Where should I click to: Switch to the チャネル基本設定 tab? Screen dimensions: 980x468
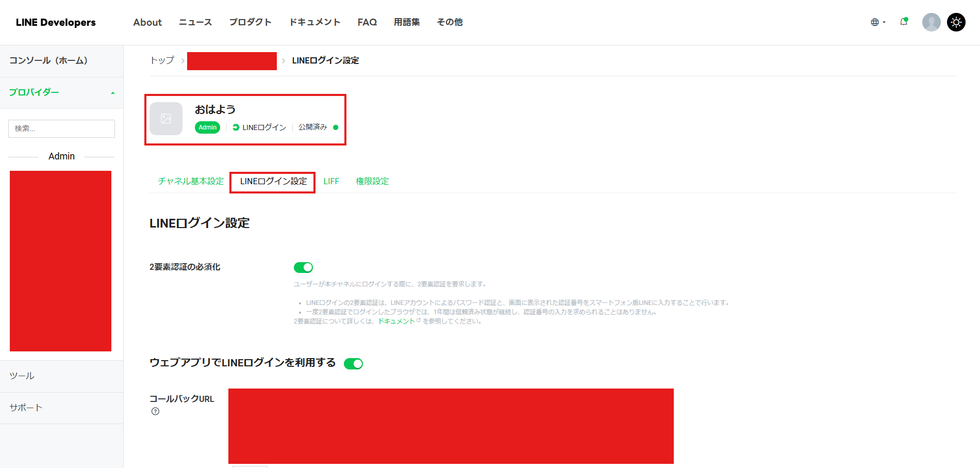(x=191, y=181)
